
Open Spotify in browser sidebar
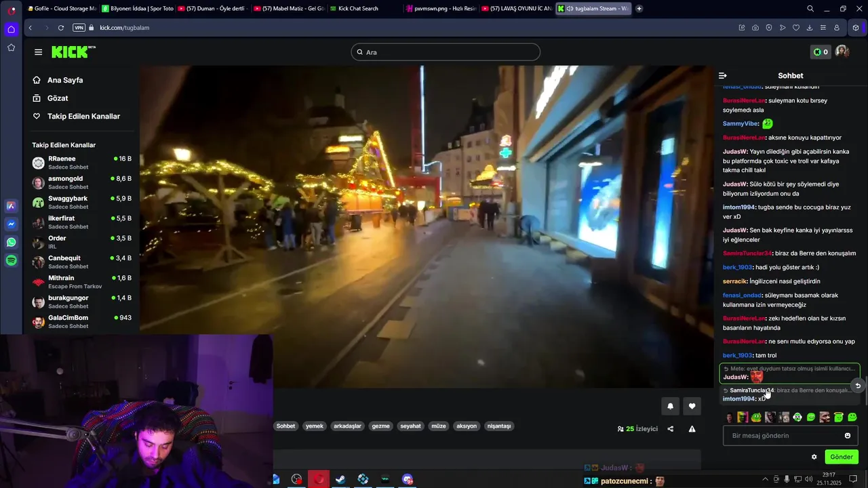tap(12, 260)
